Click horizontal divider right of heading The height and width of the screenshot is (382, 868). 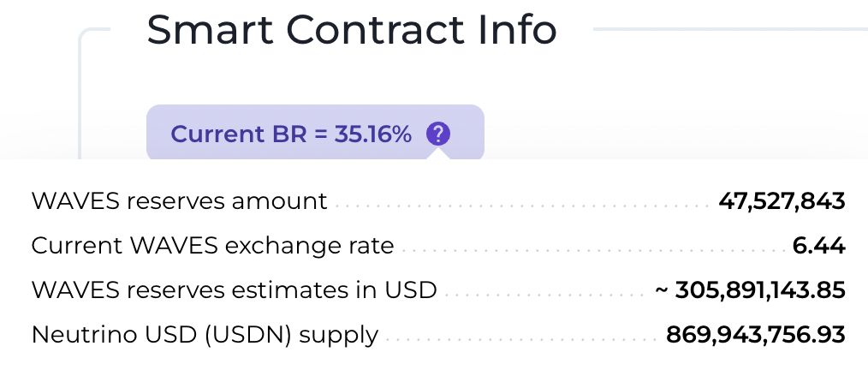click(728, 29)
